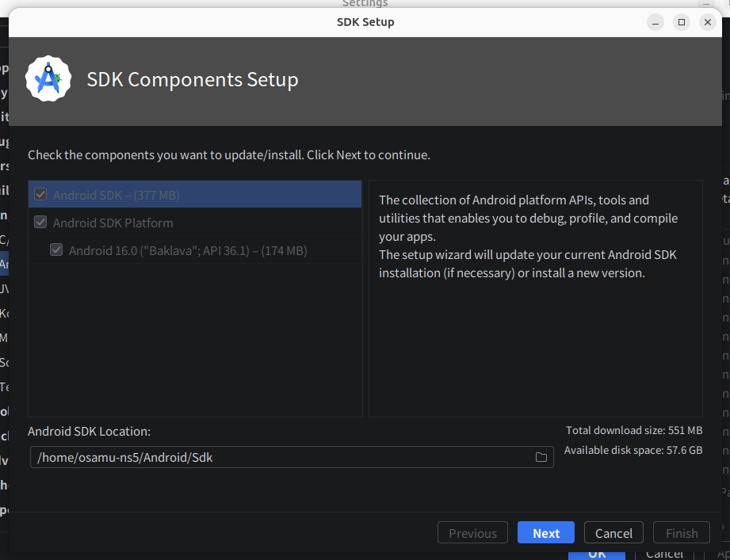Close the SDK Setup dialog
Image resolution: width=730 pixels, height=560 pixels.
pyautogui.click(x=708, y=22)
